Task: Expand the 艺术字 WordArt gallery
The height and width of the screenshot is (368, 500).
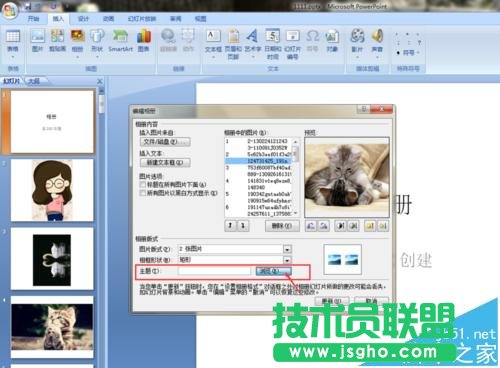Action: coord(253,57)
